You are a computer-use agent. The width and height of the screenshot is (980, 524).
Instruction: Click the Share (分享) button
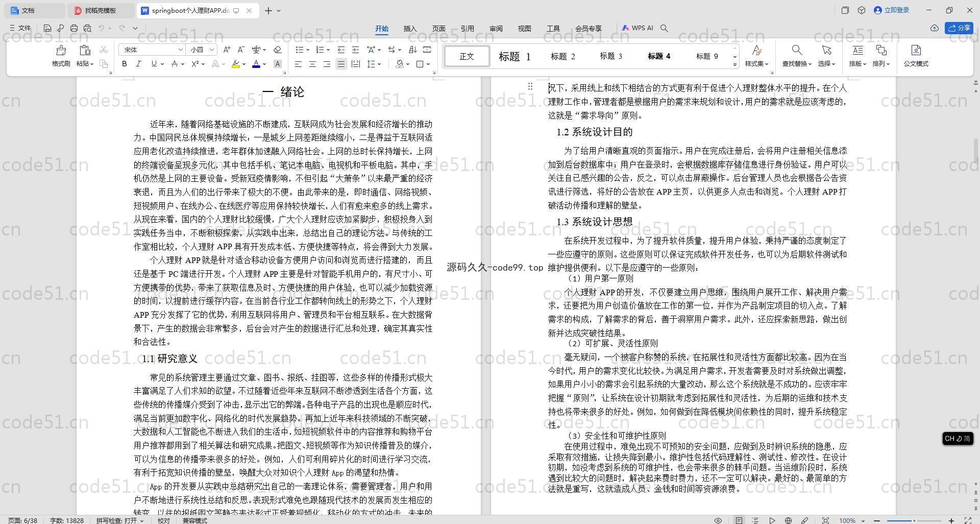[x=959, y=28]
